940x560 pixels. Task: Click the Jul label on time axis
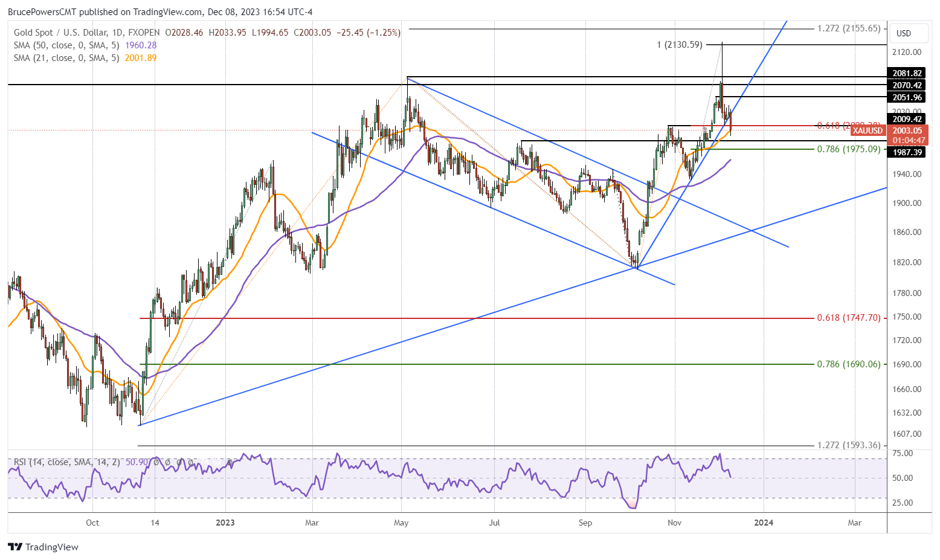click(x=494, y=523)
